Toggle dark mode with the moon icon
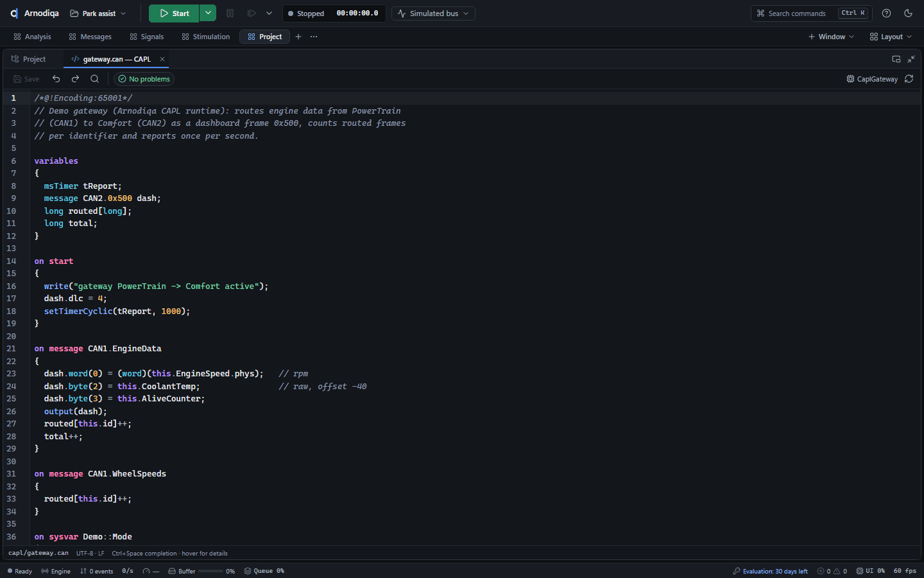 point(908,13)
